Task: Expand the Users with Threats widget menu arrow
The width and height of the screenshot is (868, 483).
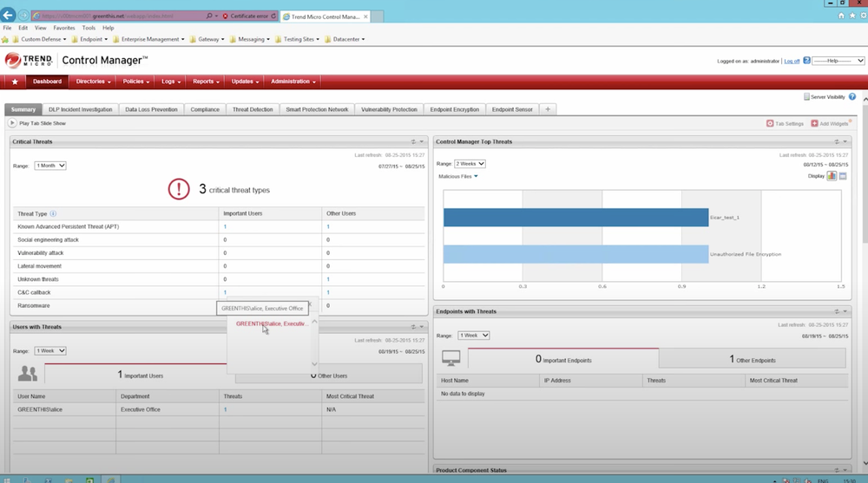Action: (x=421, y=327)
